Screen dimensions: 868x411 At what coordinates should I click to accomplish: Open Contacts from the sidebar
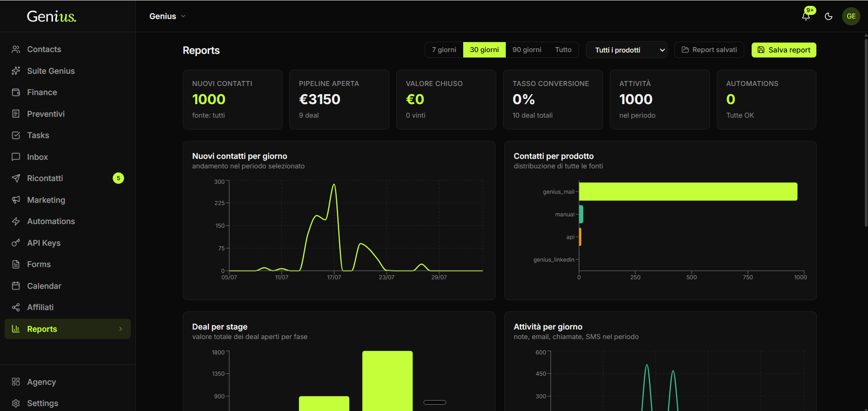(x=67, y=49)
